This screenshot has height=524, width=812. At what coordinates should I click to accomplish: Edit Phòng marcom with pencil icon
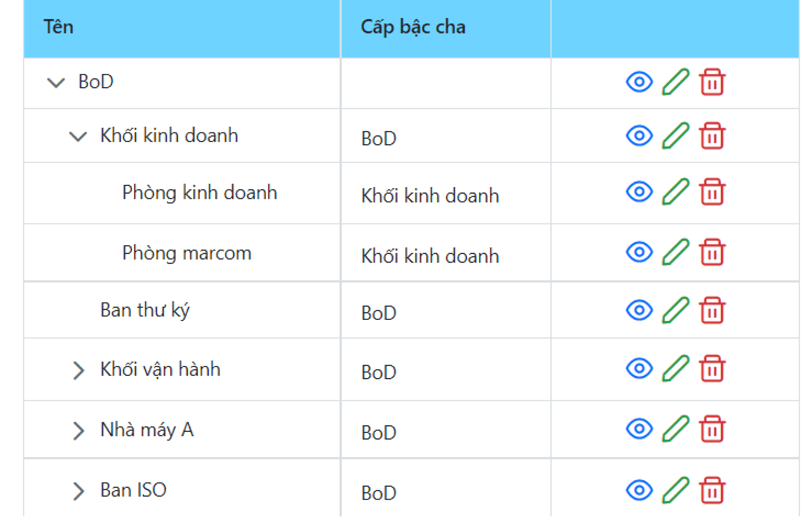click(676, 253)
